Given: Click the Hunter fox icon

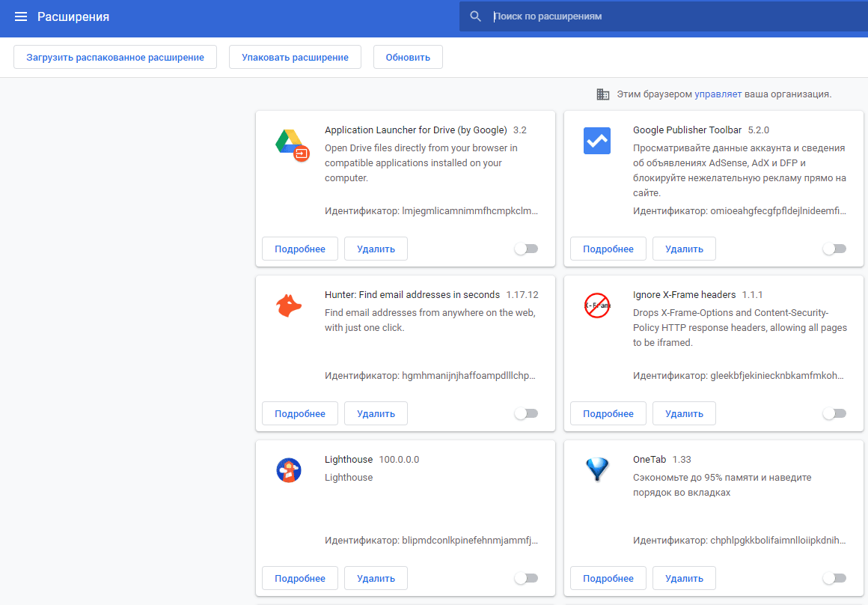Looking at the screenshot, I should 289,305.
